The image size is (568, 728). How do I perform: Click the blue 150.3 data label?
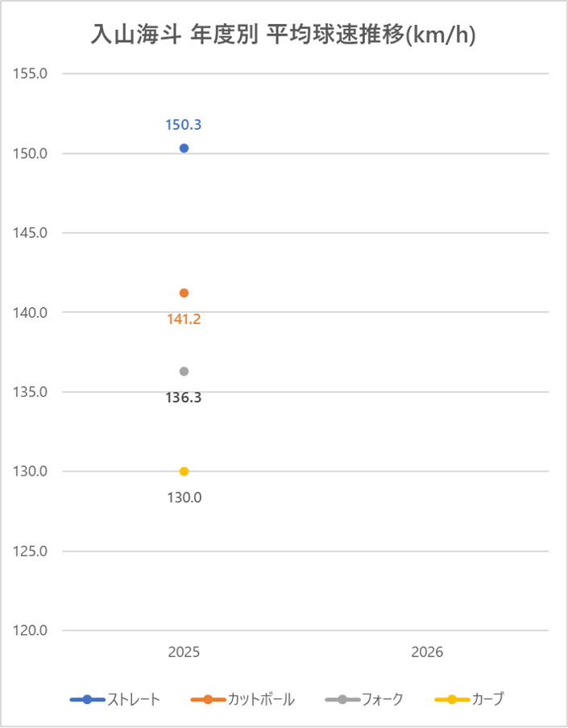pos(184,125)
